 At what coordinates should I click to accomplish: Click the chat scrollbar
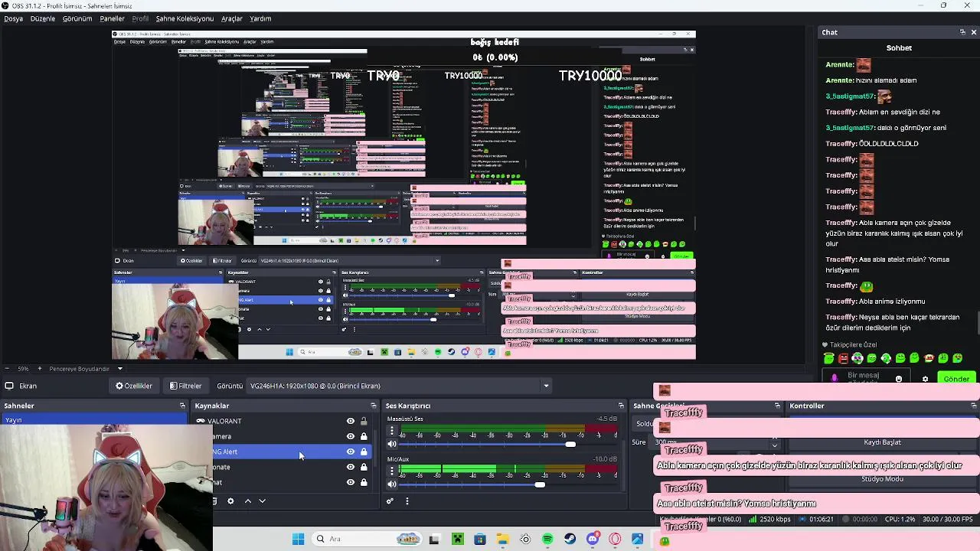pyautogui.click(x=977, y=321)
